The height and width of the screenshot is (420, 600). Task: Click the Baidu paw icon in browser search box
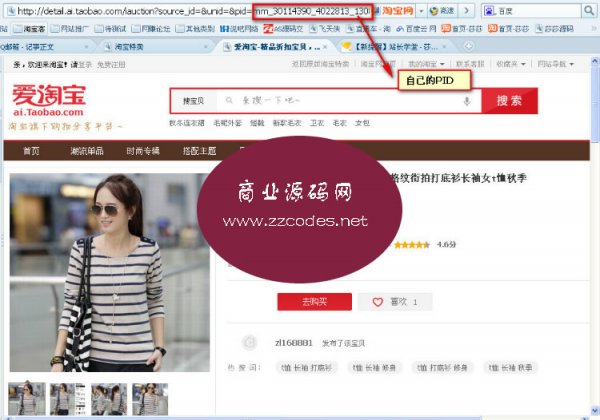tap(489, 11)
